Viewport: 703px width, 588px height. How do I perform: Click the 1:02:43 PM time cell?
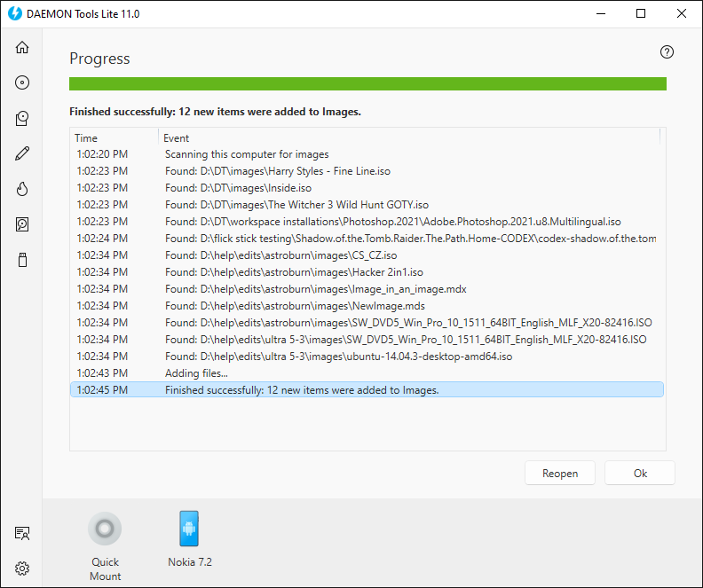pyautogui.click(x=102, y=373)
